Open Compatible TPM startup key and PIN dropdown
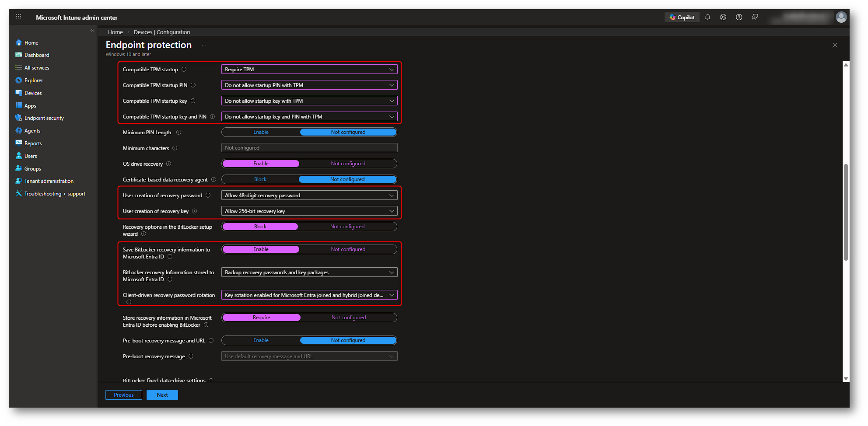 [309, 117]
